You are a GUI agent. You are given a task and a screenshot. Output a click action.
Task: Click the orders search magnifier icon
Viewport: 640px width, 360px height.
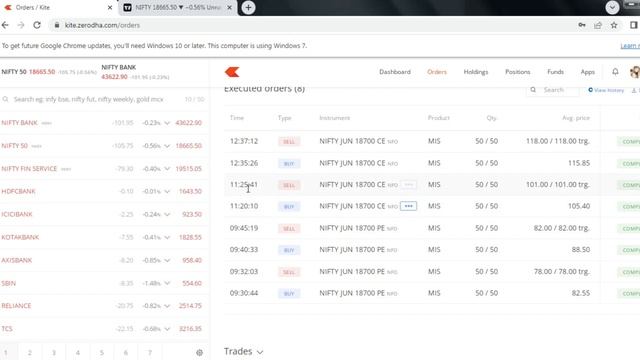point(533,90)
